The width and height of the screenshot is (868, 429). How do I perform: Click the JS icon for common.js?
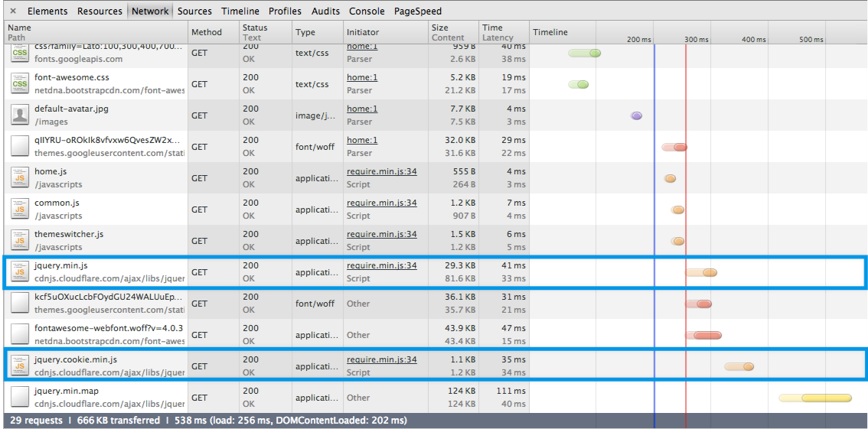point(20,209)
